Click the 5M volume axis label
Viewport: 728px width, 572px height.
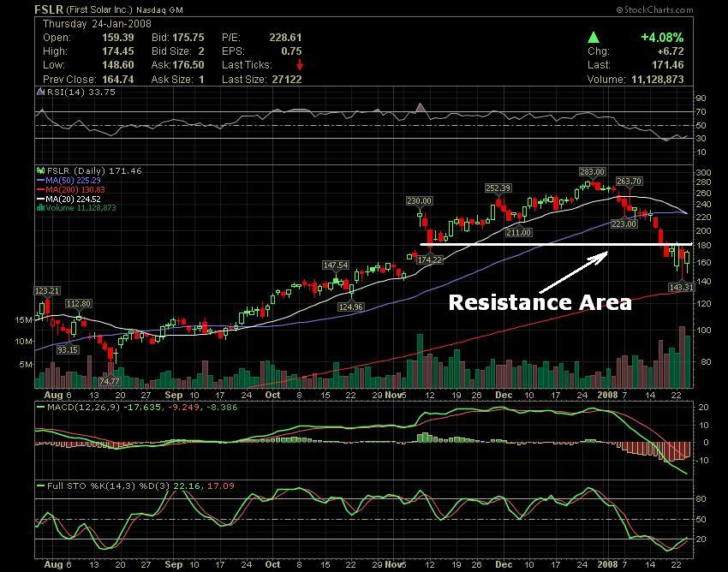tap(26, 365)
